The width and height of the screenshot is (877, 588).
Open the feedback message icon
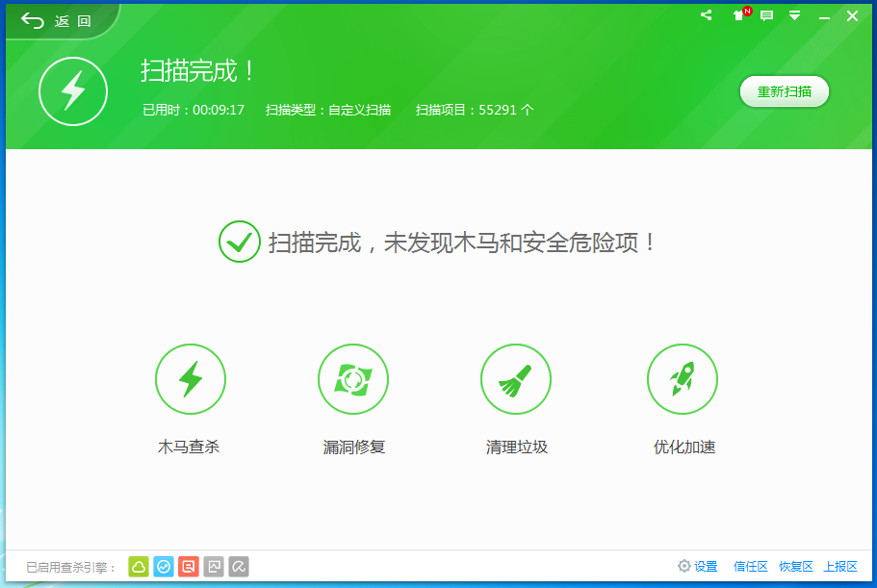(767, 15)
